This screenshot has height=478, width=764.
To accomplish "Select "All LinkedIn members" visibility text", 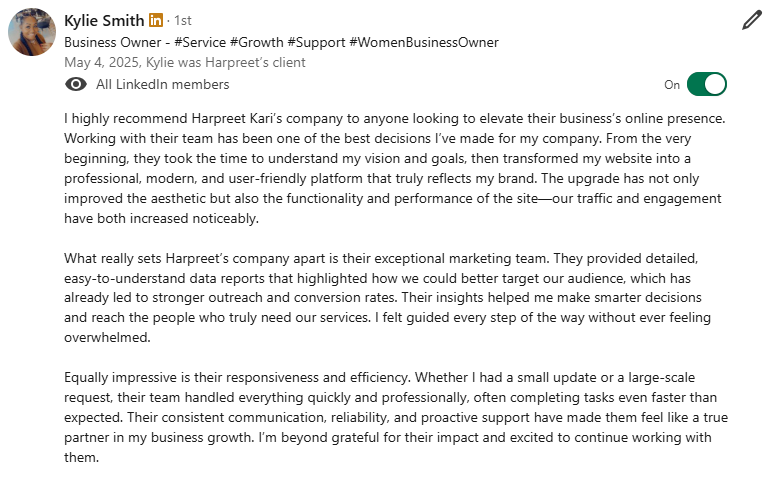I will [162, 85].
